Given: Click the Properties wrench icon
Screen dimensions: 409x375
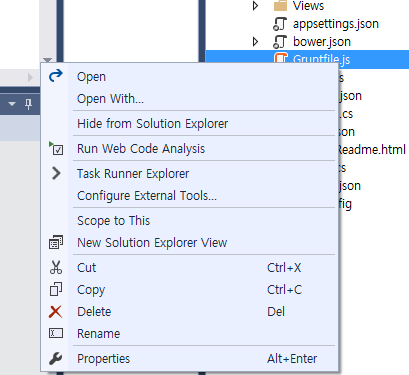Looking at the screenshot, I should (55, 359).
